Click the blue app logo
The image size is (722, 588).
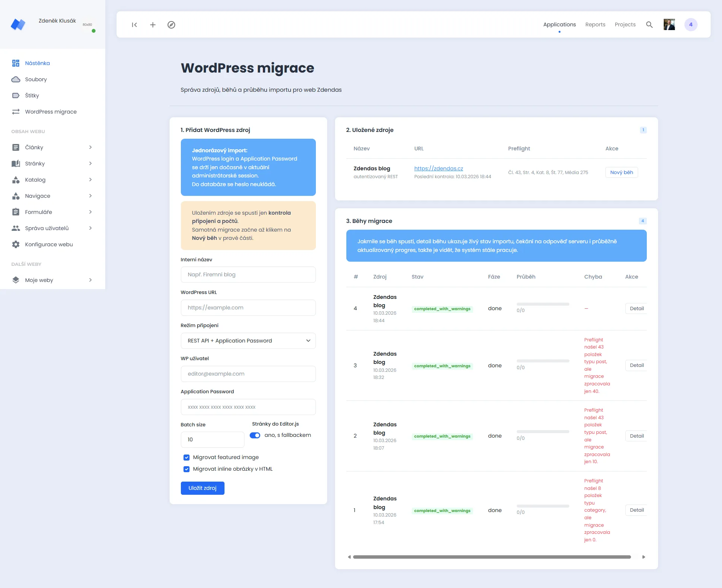(18, 24)
